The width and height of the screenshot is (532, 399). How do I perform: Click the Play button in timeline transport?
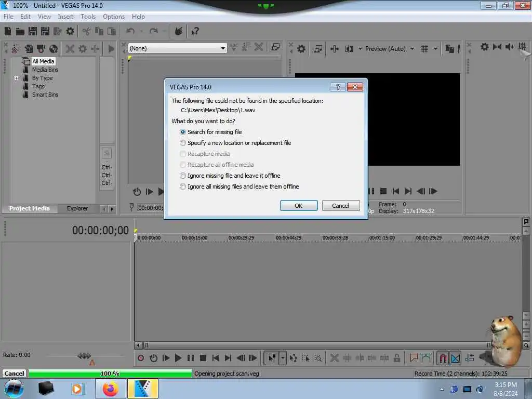coord(178,358)
